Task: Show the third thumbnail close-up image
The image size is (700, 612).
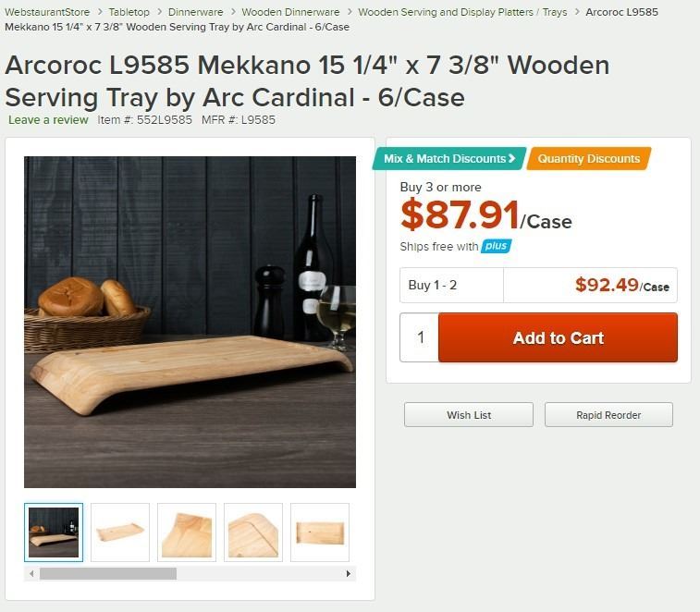Action: pyautogui.click(x=187, y=532)
